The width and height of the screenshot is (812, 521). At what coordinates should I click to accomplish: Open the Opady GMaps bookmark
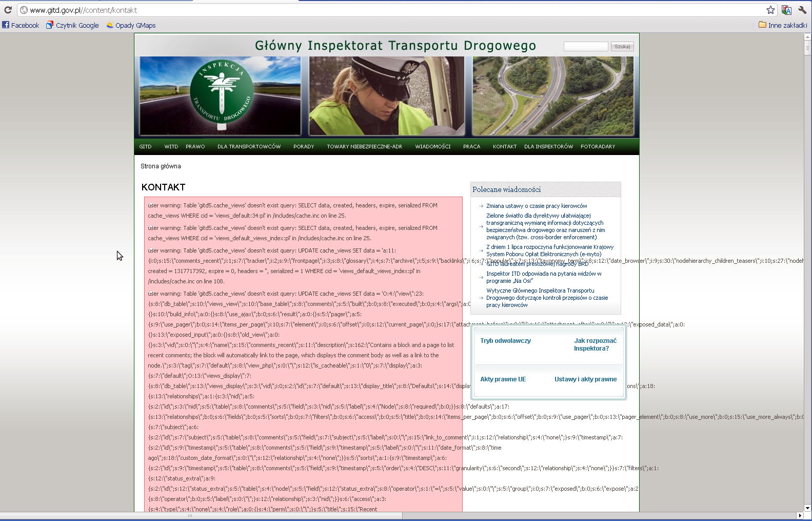pos(131,25)
